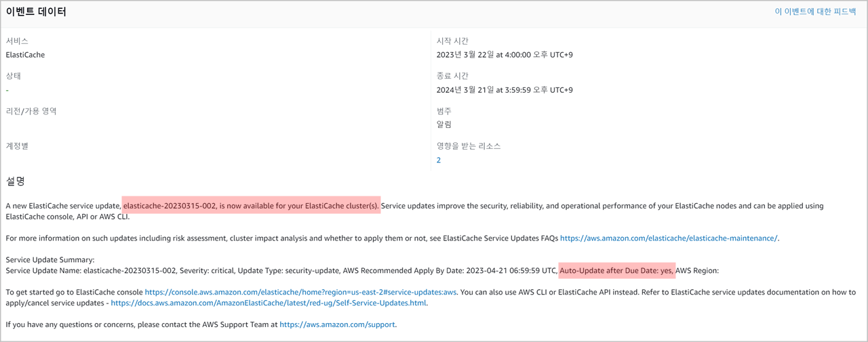
Task: Select the ElastiCache service value
Action: point(25,55)
